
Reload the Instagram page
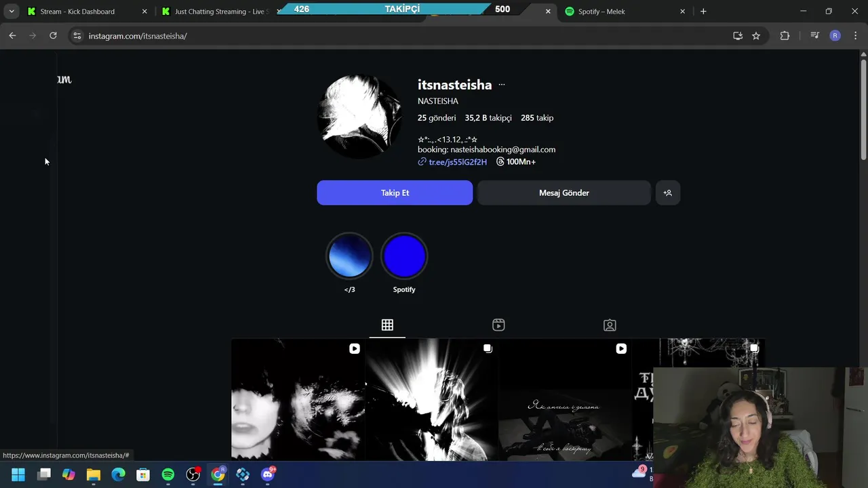53,36
